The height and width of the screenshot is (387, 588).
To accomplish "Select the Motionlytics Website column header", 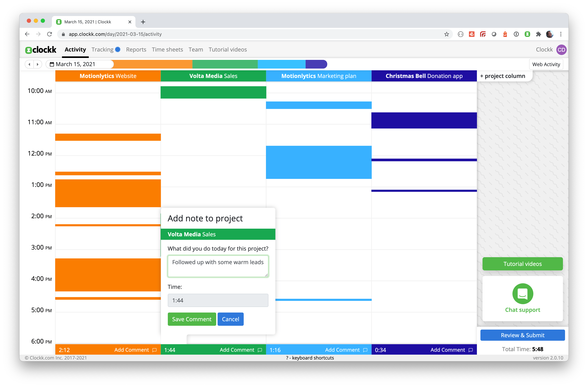I will [108, 76].
